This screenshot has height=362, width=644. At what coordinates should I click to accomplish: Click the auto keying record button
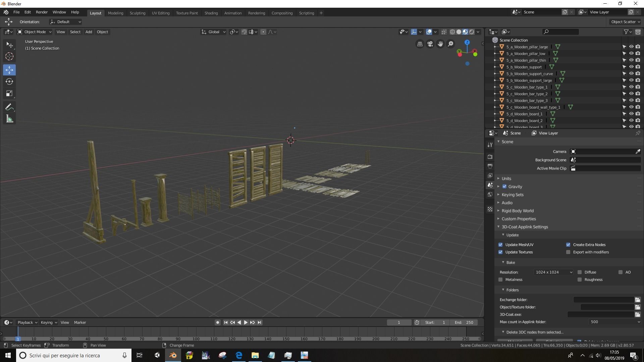point(217,322)
